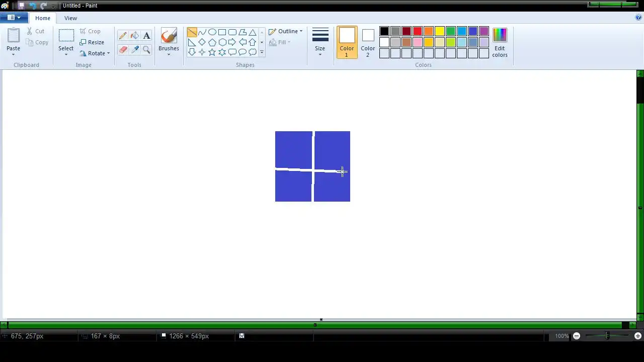The image size is (644, 362).
Task: Click the zoom out minus button
Action: point(577,336)
